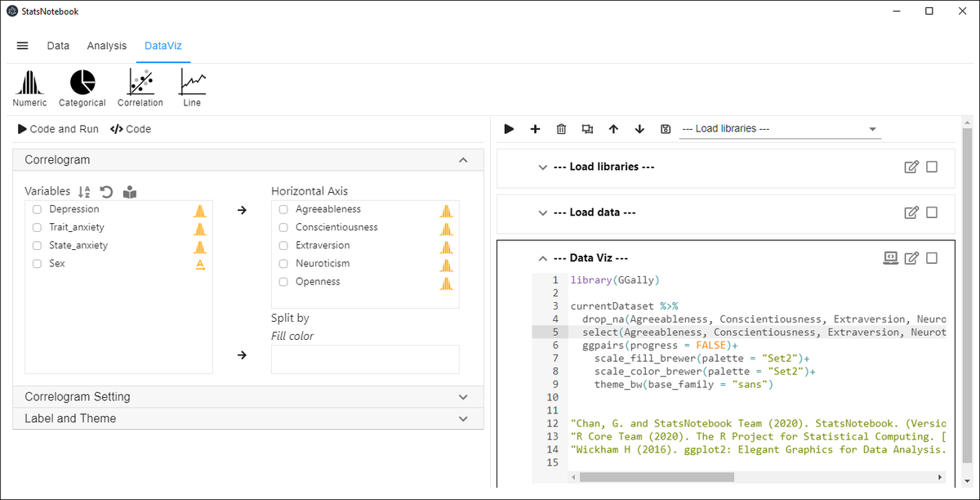The image size is (980, 500).
Task: Move variables to Horizontal Axis arrow
Action: 242,210
